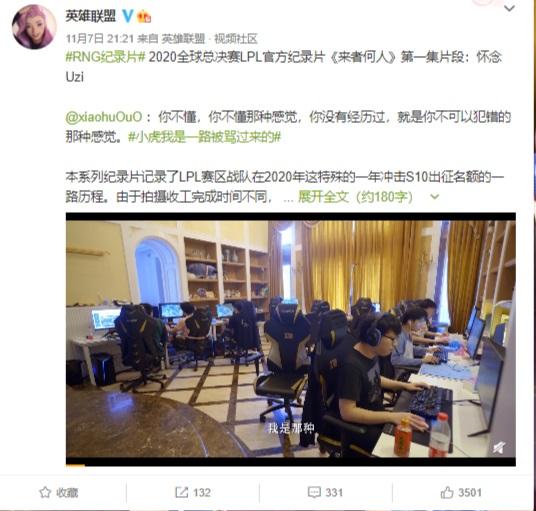Click the orange membership badge icon
Viewport: 536px width, 511px height.
[144, 16]
